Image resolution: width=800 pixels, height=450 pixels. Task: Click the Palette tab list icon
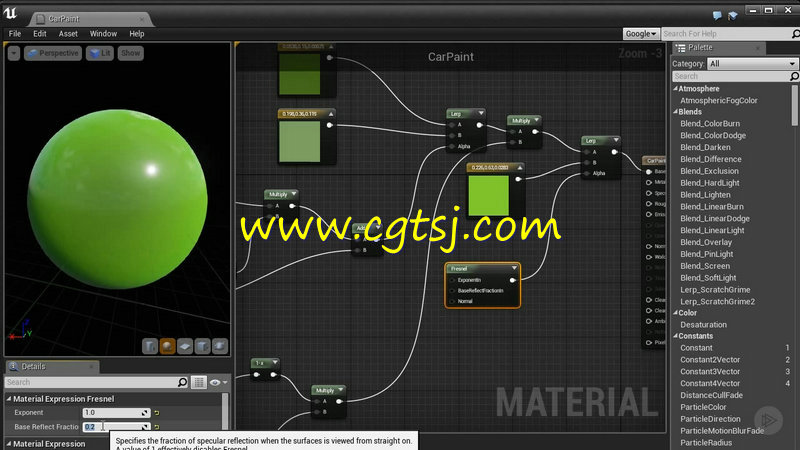tap(681, 47)
